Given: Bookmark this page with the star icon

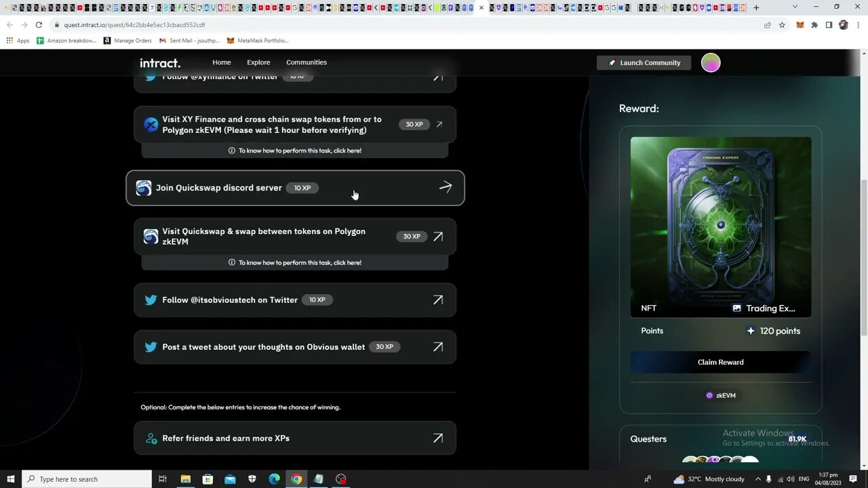Looking at the screenshot, I should 782,25.
